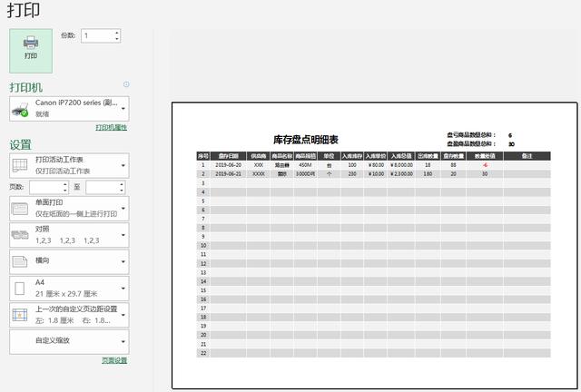This screenshot has height=392, width=581.
Task: Click row number 22 in preview
Action: [x=203, y=353]
